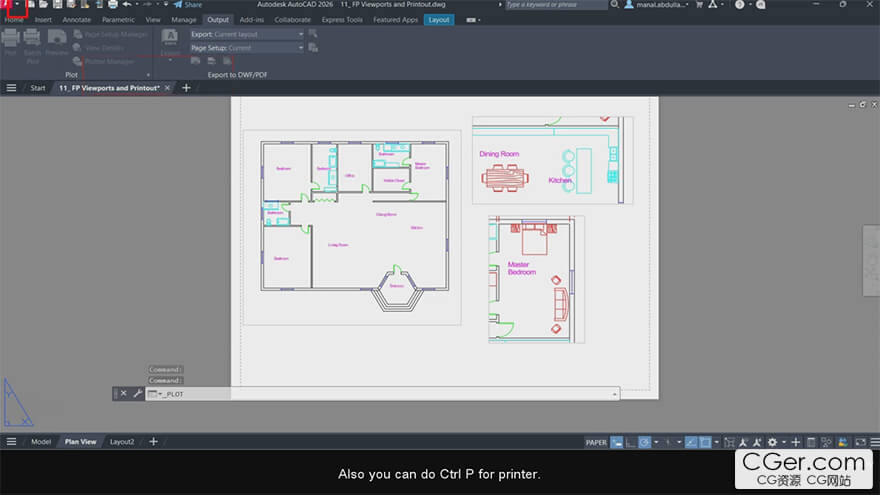880x495 pixels.
Task: Expand the polar tracking settings arrow
Action: [x=656, y=442]
